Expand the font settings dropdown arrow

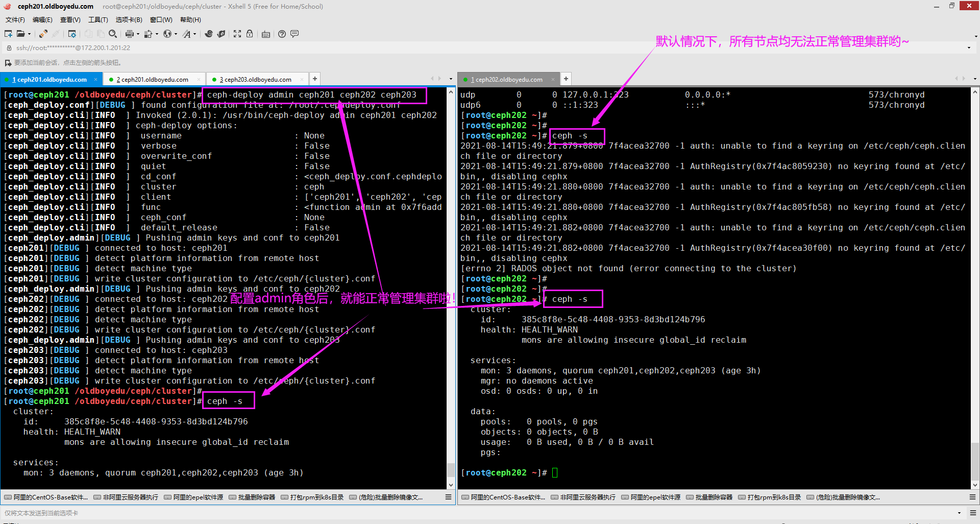pyautogui.click(x=194, y=34)
